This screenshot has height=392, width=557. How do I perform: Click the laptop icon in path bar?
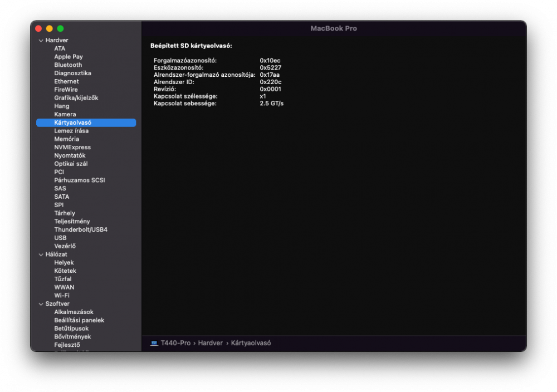154,343
